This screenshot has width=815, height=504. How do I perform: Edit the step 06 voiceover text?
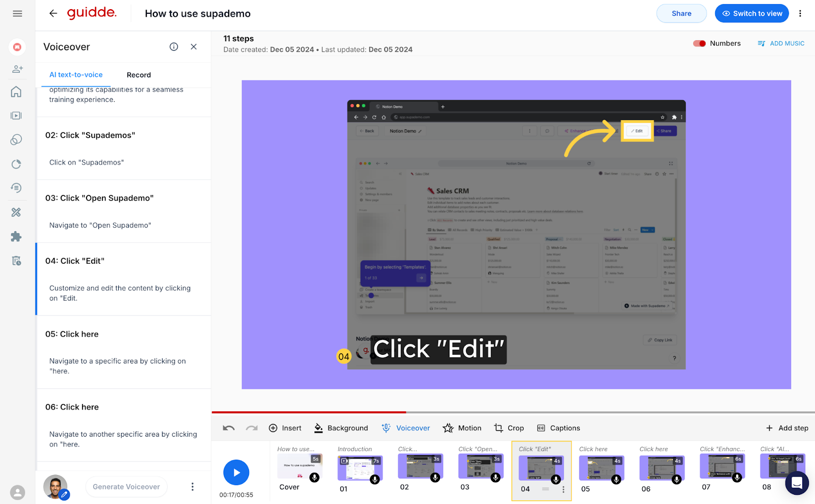click(123, 439)
